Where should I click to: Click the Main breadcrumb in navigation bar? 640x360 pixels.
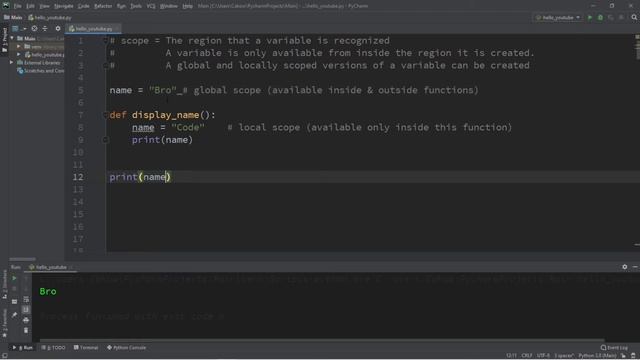pyautogui.click(x=13, y=18)
